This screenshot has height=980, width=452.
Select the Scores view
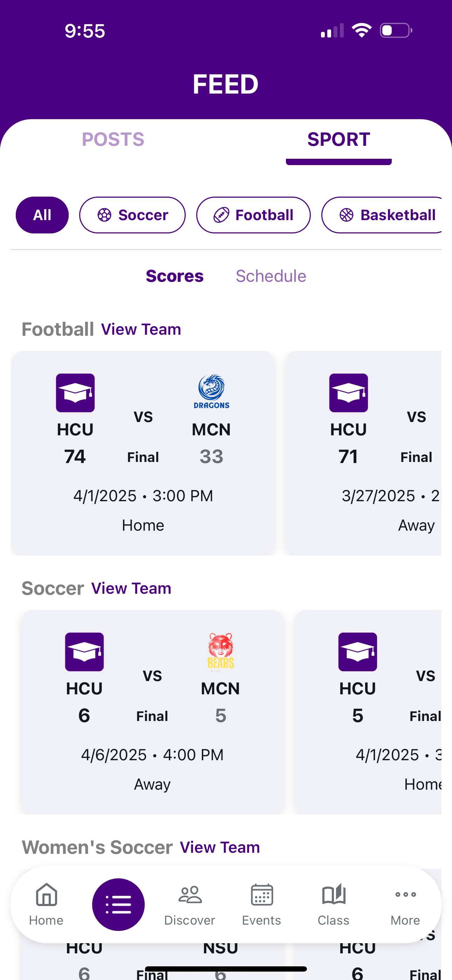coord(174,276)
